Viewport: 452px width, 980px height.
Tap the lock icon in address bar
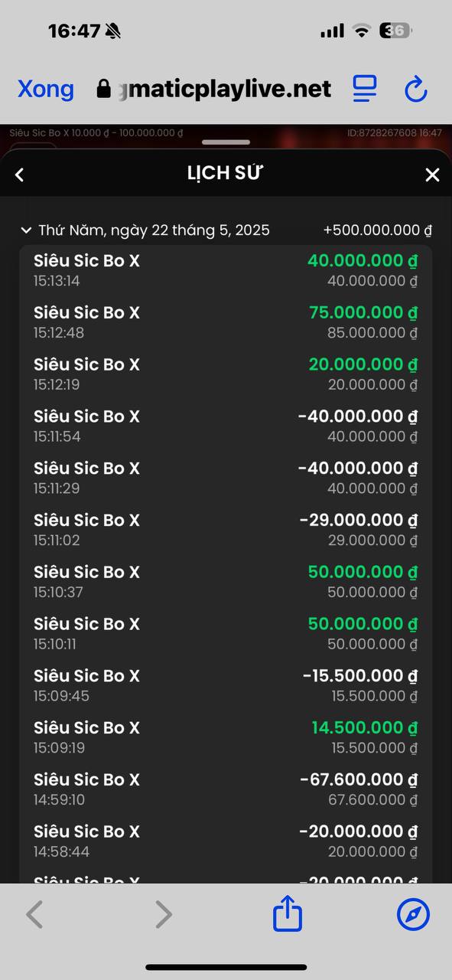click(104, 90)
